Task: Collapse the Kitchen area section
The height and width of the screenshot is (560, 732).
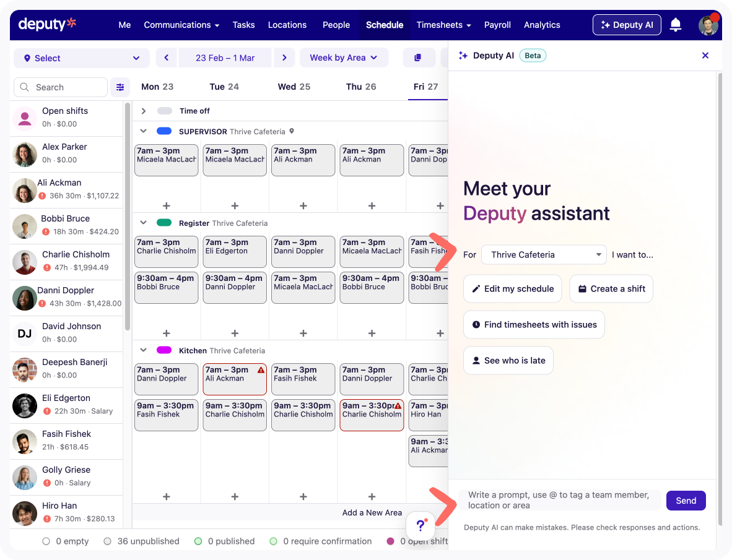Action: click(x=144, y=350)
